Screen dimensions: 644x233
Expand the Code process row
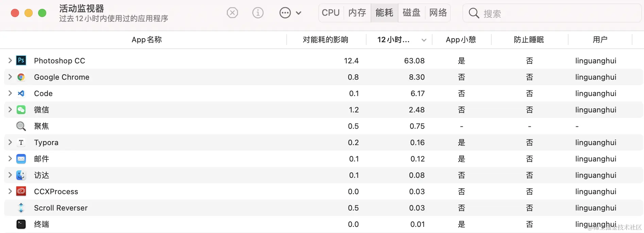click(x=10, y=93)
